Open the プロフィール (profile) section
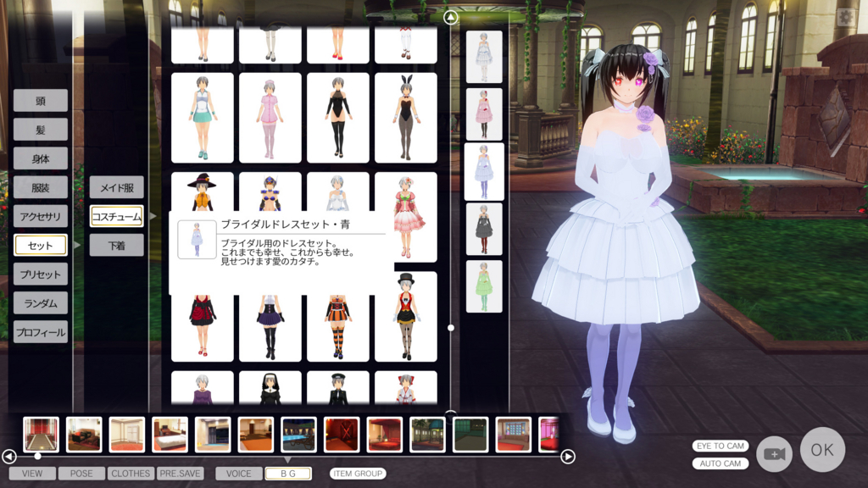Image resolution: width=868 pixels, height=488 pixels. pyautogui.click(x=41, y=332)
